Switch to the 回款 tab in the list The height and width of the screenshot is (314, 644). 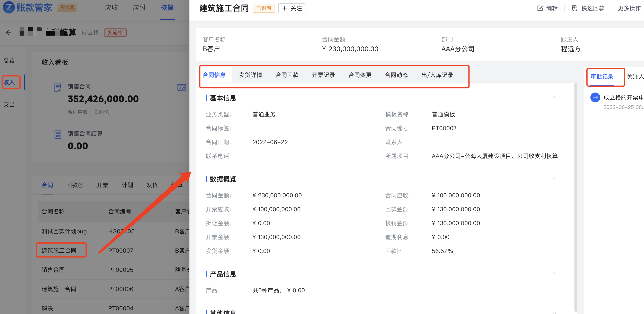[72, 185]
